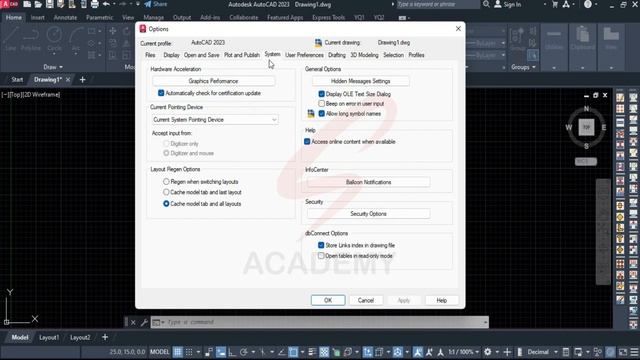
Task: Close the command line with X icon
Action: click(x=133, y=322)
